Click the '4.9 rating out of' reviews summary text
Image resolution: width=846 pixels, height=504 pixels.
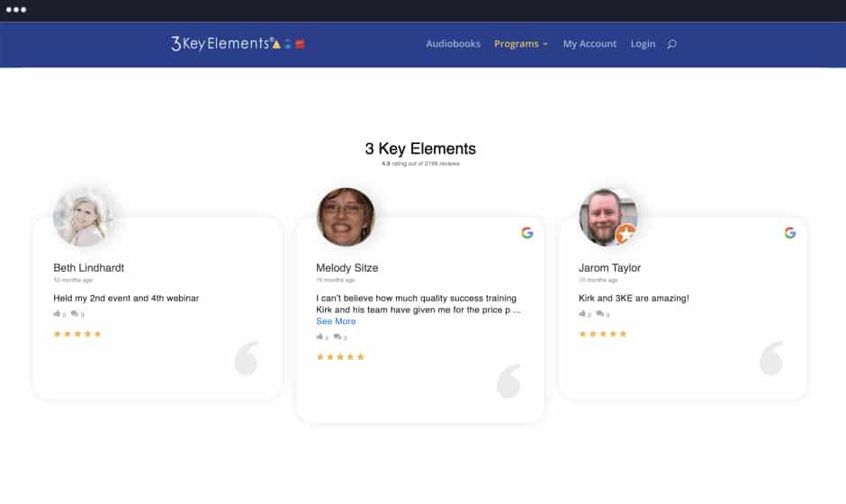420,164
